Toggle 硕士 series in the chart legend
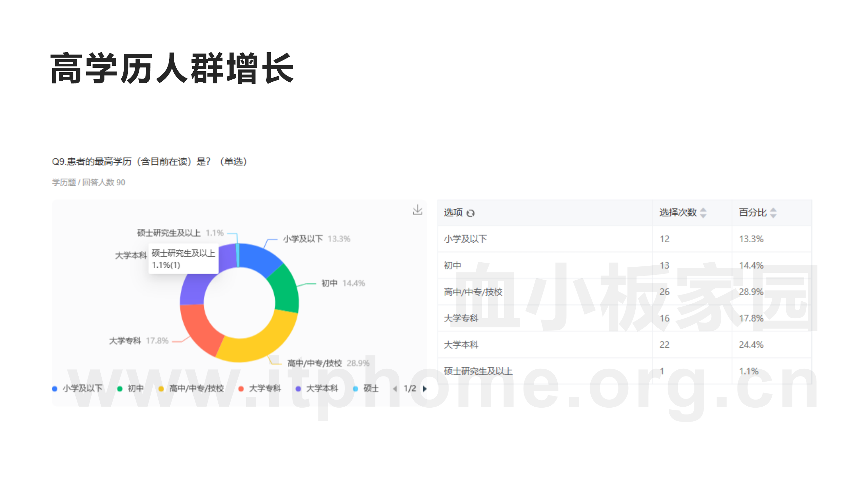The image size is (868, 488). pos(371,388)
